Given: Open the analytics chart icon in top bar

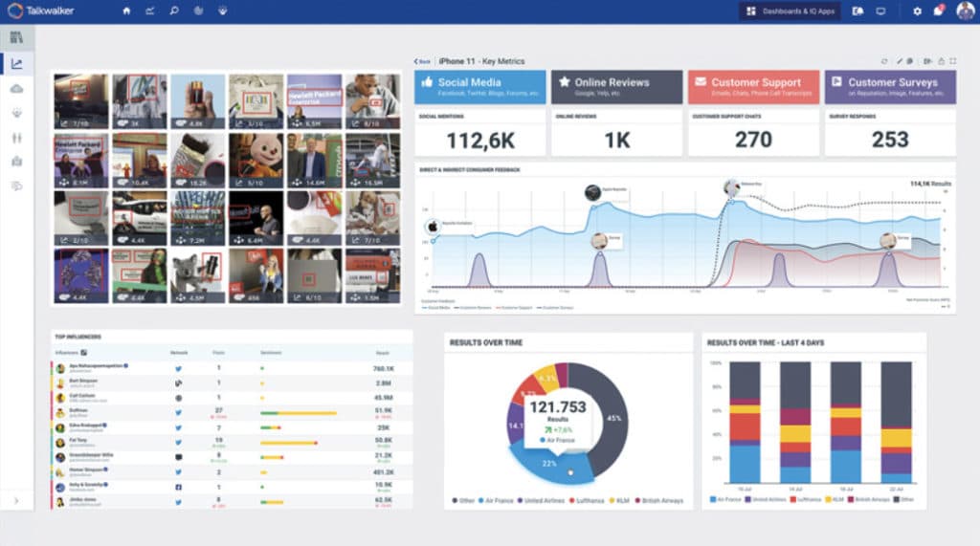Looking at the screenshot, I should click(x=150, y=11).
